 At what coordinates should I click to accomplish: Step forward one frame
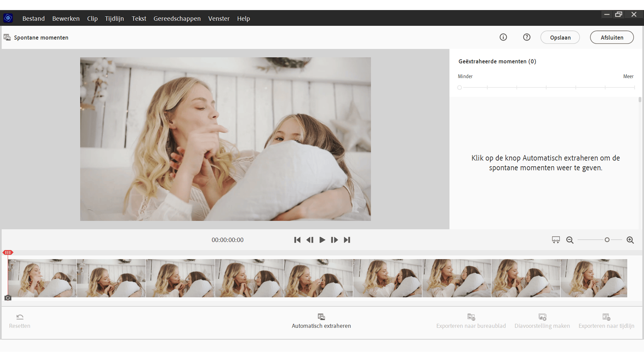(334, 240)
